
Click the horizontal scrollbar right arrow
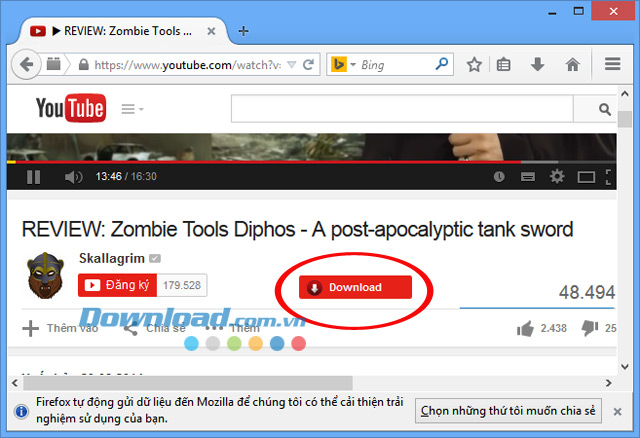click(x=609, y=383)
